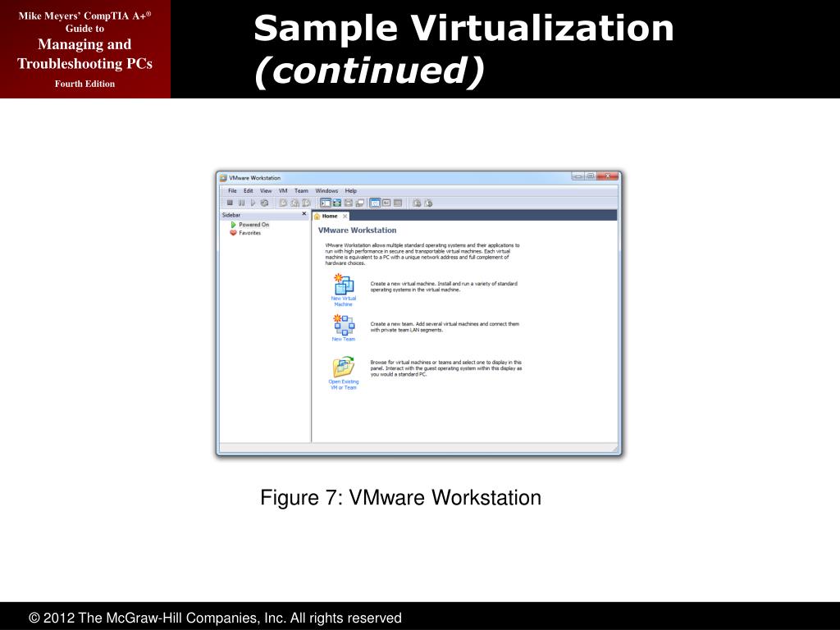This screenshot has width=840, height=630.
Task: Open the Team menu
Action: tap(301, 190)
